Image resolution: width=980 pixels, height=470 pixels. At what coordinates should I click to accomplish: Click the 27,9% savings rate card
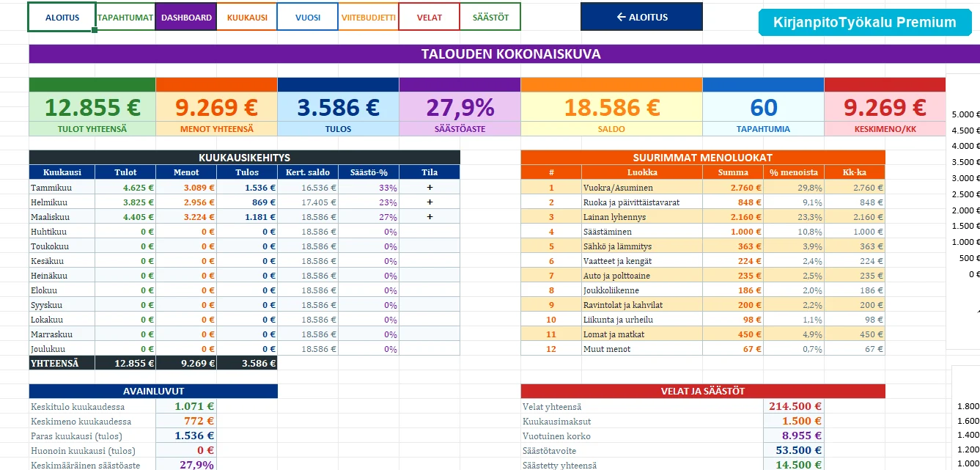(460, 107)
